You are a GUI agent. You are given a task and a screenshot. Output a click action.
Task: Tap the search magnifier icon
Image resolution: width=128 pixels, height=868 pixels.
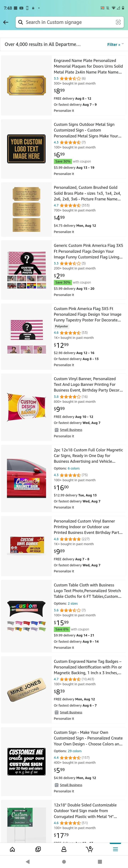[21, 22]
